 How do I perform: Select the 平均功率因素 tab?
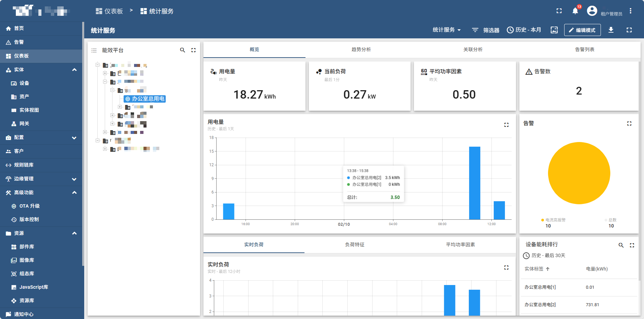tap(460, 245)
